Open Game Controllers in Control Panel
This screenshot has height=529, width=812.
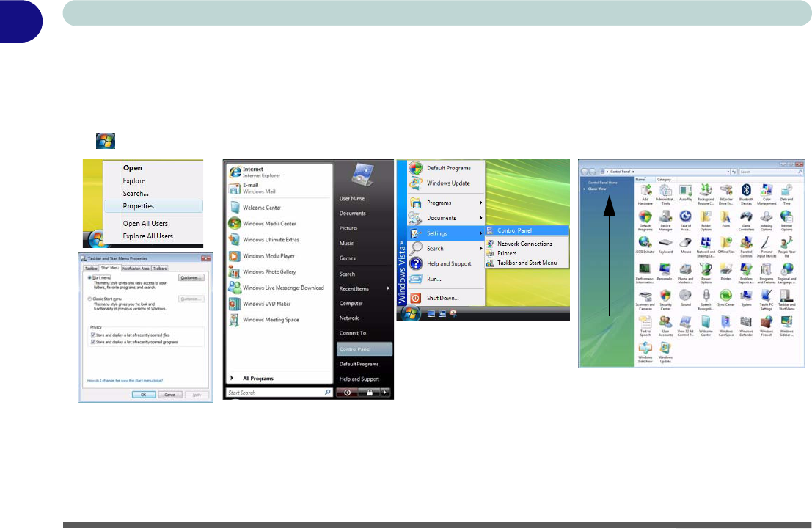(746, 221)
